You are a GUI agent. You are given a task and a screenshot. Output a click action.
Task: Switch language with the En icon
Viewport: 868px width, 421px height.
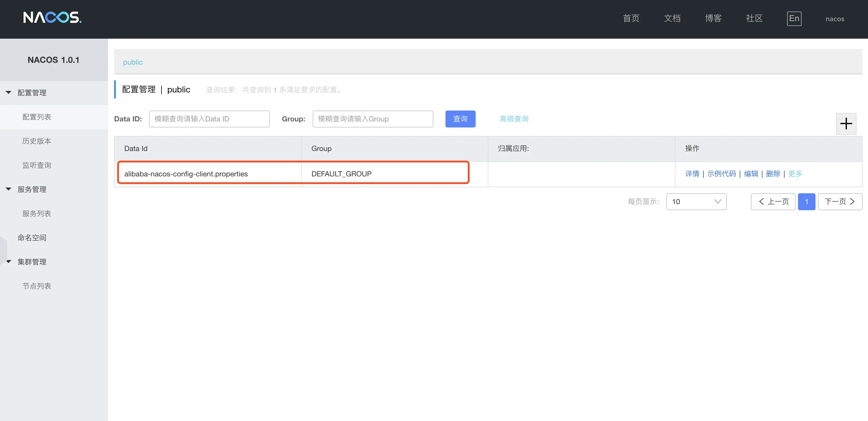click(794, 18)
